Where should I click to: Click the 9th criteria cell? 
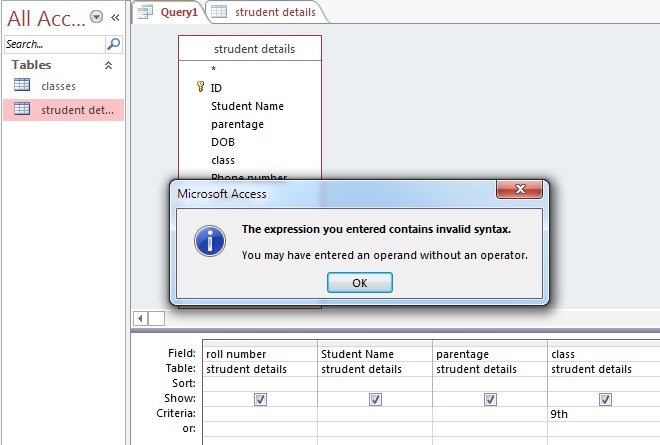[604, 414]
